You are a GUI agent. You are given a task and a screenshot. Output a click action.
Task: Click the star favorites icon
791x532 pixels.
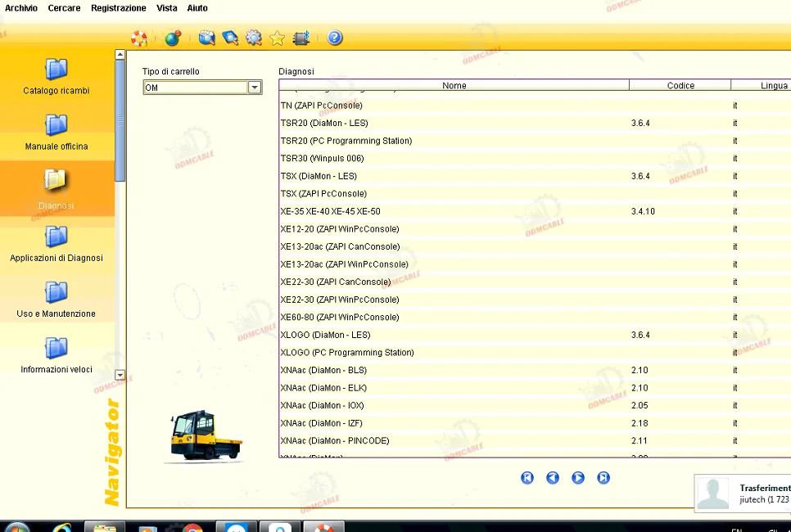click(x=278, y=38)
